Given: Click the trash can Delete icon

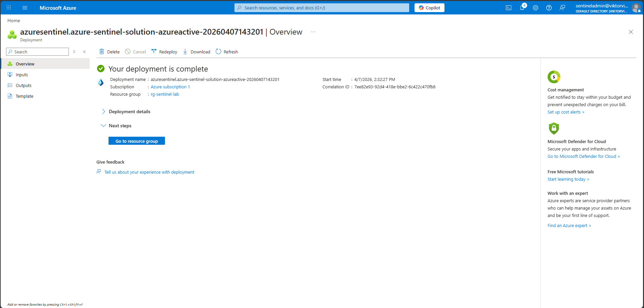Looking at the screenshot, I should click(x=101, y=51).
